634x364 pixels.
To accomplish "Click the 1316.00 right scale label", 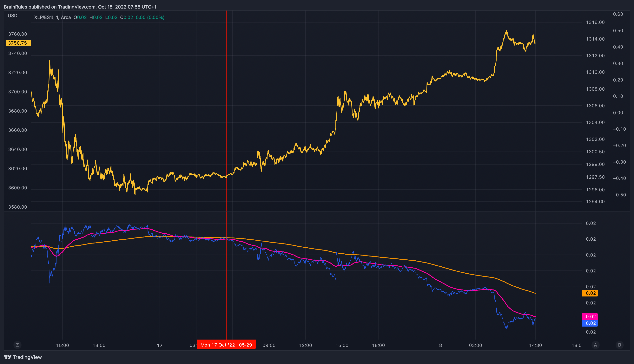I will click(x=595, y=22).
